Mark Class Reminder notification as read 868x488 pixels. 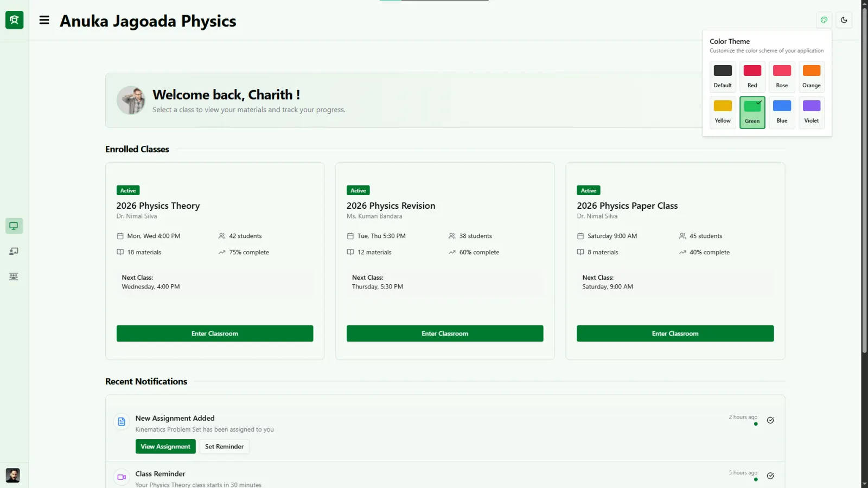770,476
